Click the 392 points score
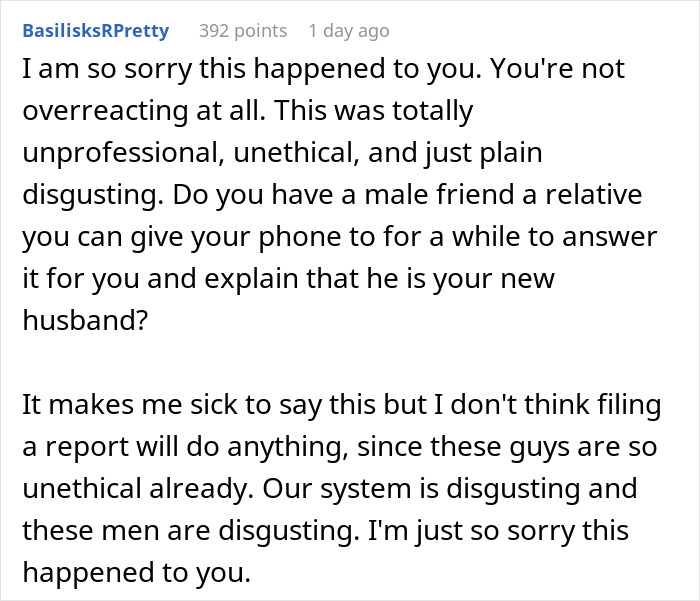 coord(242,31)
